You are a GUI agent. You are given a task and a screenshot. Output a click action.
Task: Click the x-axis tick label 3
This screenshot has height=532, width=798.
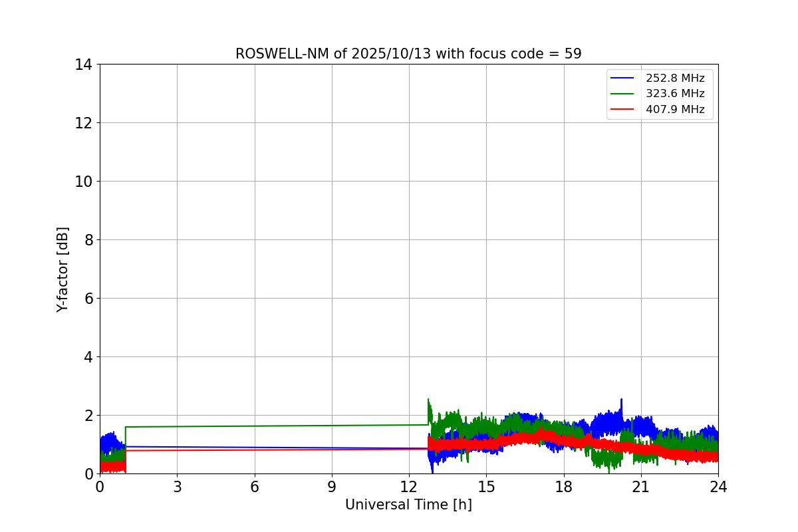(177, 487)
